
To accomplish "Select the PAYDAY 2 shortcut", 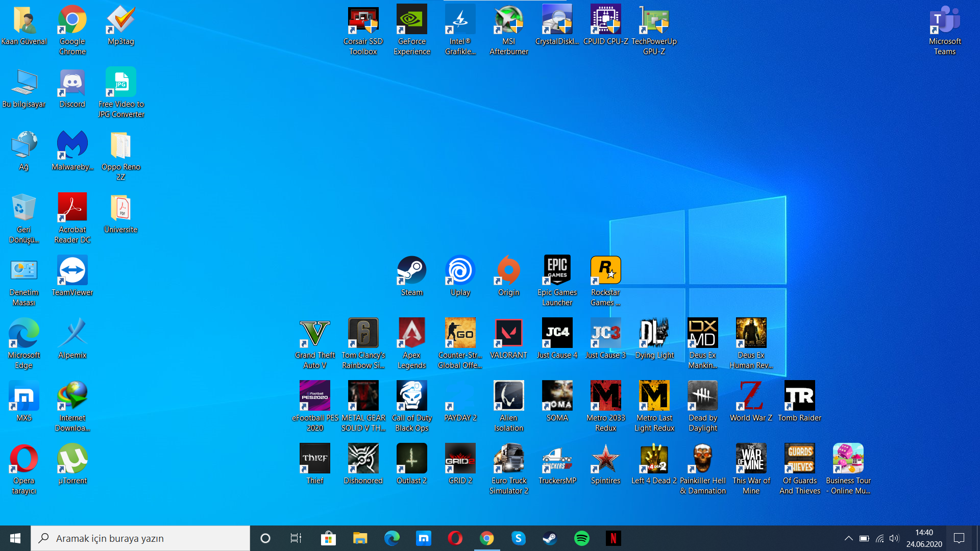I will (x=460, y=402).
